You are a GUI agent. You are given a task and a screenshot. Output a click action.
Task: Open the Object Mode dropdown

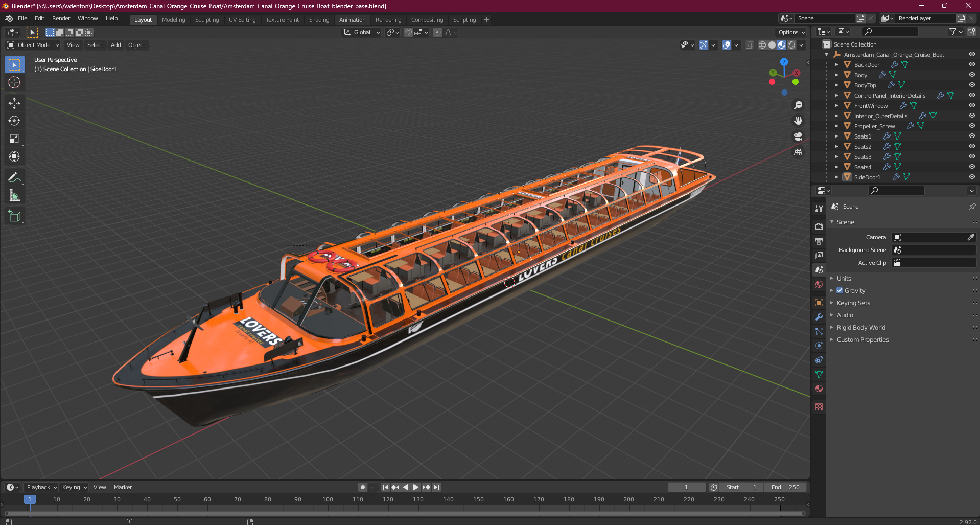(33, 45)
